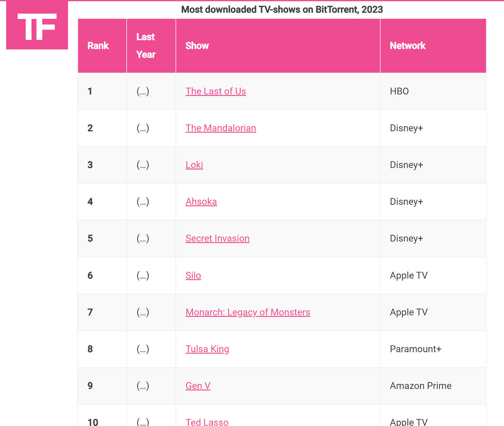Click the TF TorrentFreak logo
504x426 pixels.
[x=37, y=26]
